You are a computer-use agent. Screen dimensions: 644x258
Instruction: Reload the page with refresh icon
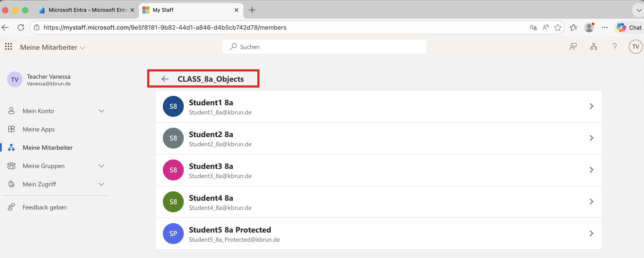pos(21,27)
